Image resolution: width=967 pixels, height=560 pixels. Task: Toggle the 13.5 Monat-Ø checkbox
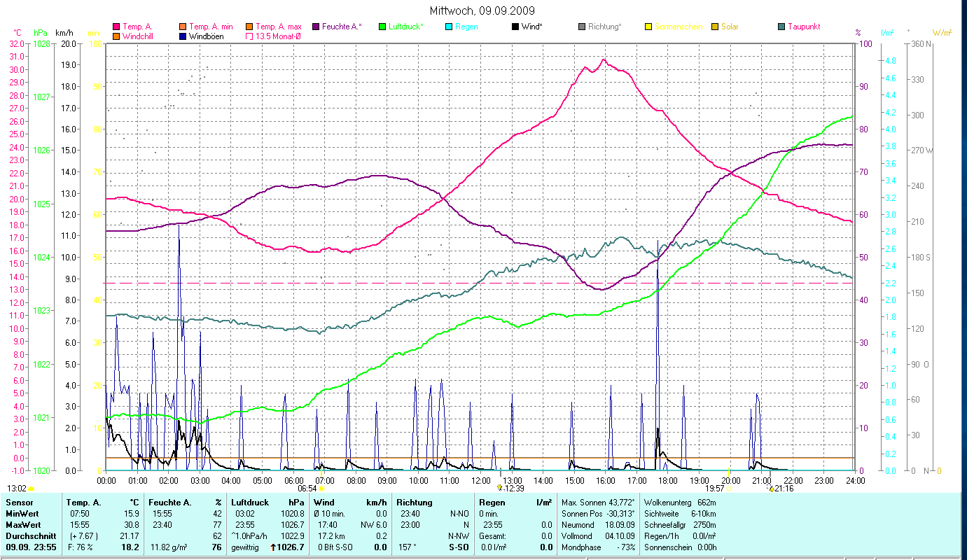point(250,36)
